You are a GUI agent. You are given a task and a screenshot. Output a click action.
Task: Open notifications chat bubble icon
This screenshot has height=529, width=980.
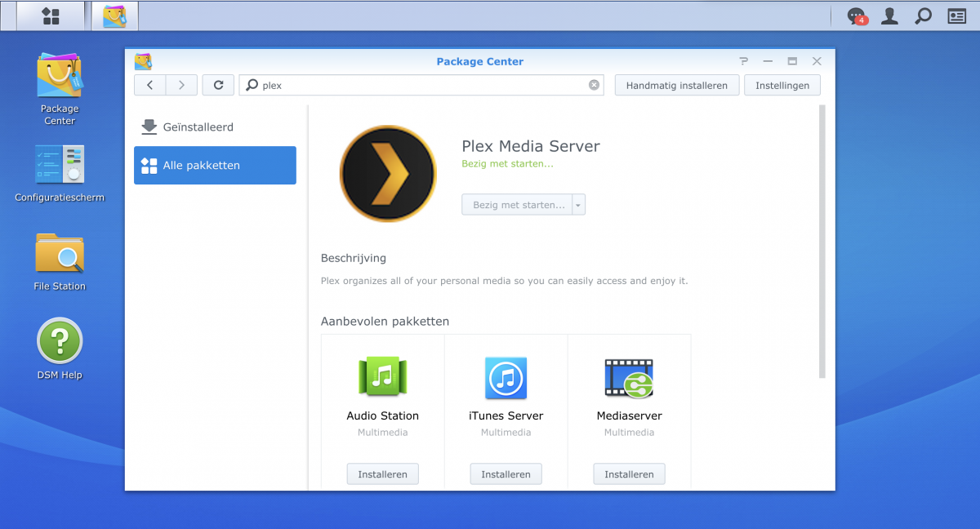point(856,16)
